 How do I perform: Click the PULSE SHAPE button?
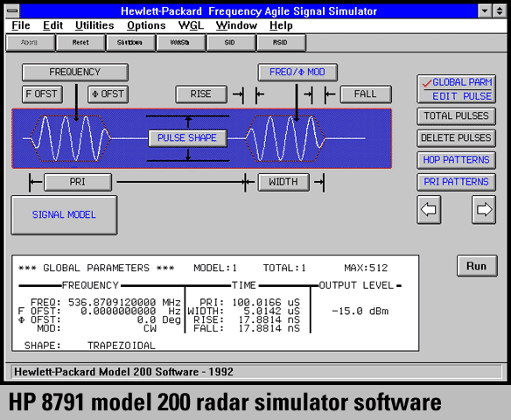187,138
